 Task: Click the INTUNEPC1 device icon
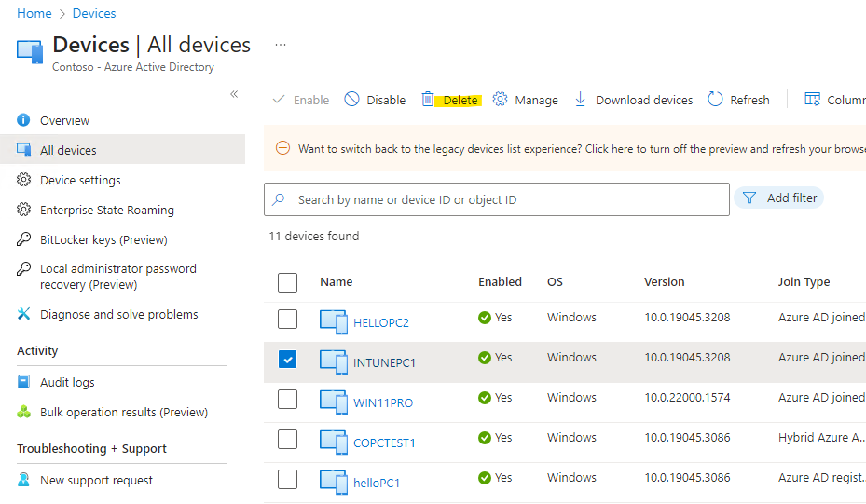pos(334,362)
